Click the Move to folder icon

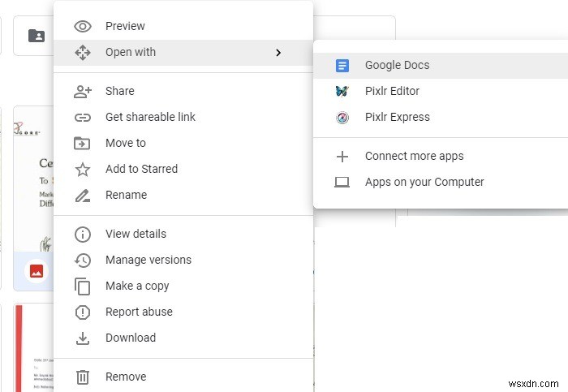pos(82,144)
